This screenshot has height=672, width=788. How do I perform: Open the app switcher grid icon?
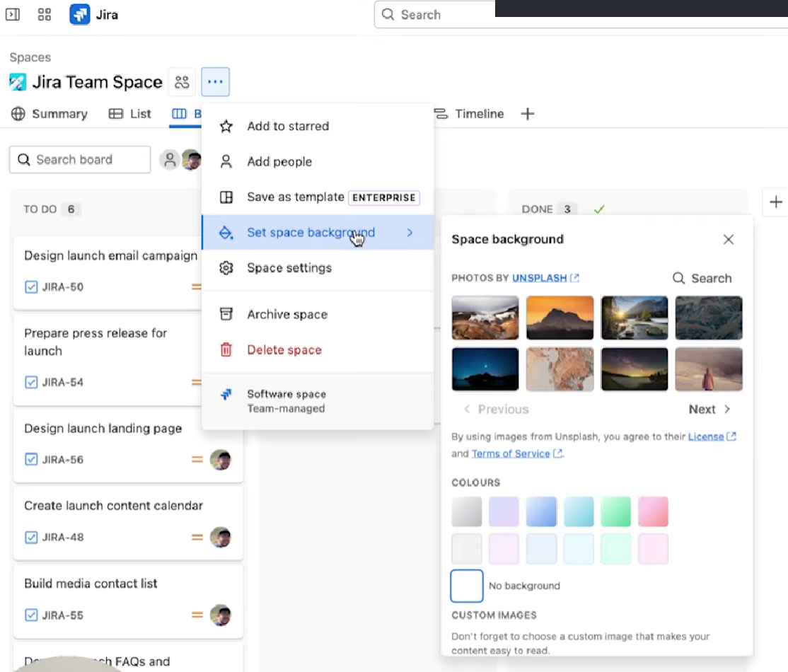(45, 14)
